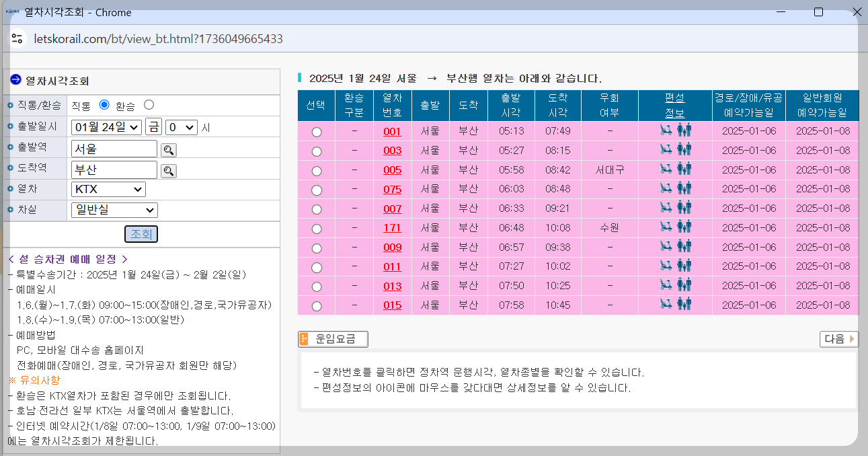Screen dimensions: 868x456
Task: Click departure time 05:13
Action: [512, 131]
